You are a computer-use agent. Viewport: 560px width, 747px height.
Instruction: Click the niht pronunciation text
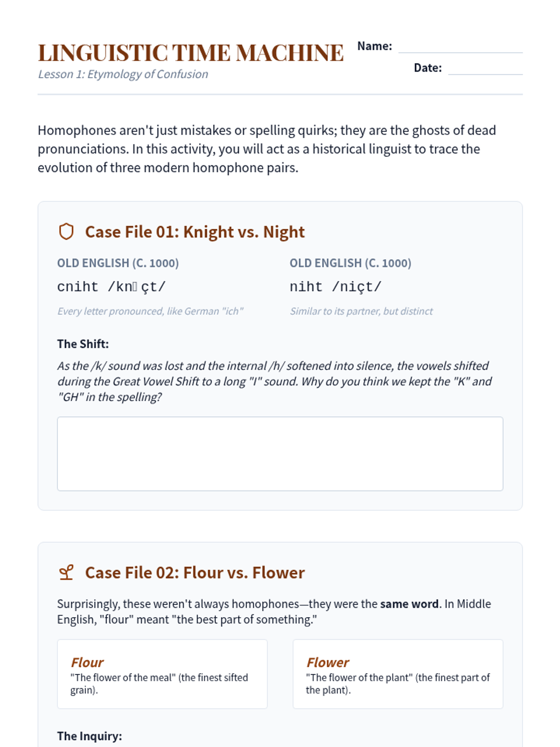click(x=336, y=287)
